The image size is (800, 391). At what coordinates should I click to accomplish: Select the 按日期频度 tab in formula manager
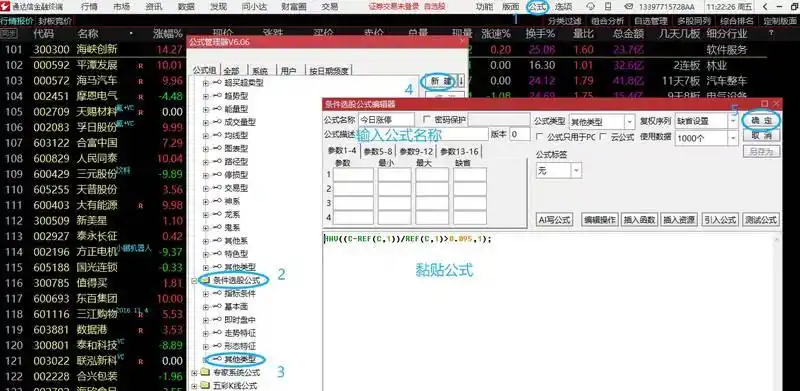pyautogui.click(x=328, y=71)
